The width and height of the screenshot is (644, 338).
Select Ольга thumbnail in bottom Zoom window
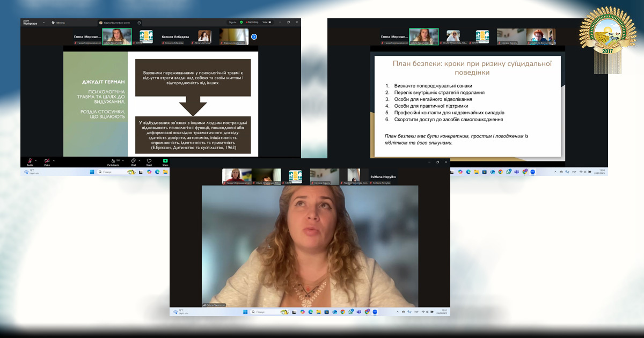pos(266,177)
